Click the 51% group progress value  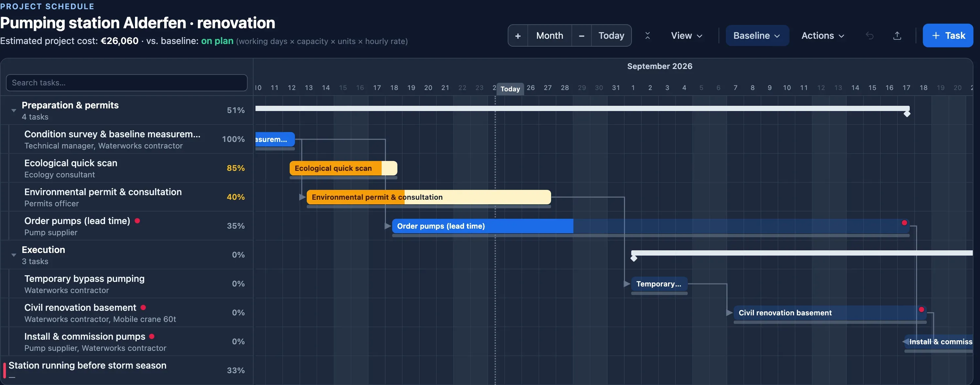[x=235, y=110]
